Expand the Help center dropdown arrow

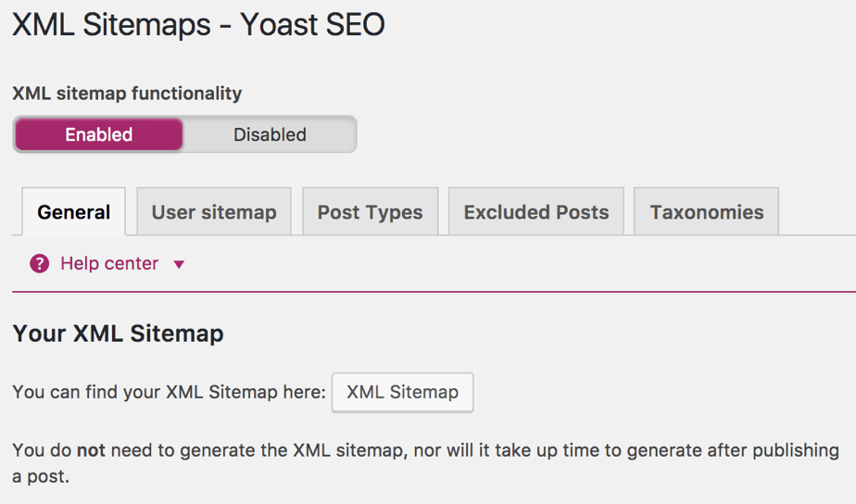tap(179, 265)
